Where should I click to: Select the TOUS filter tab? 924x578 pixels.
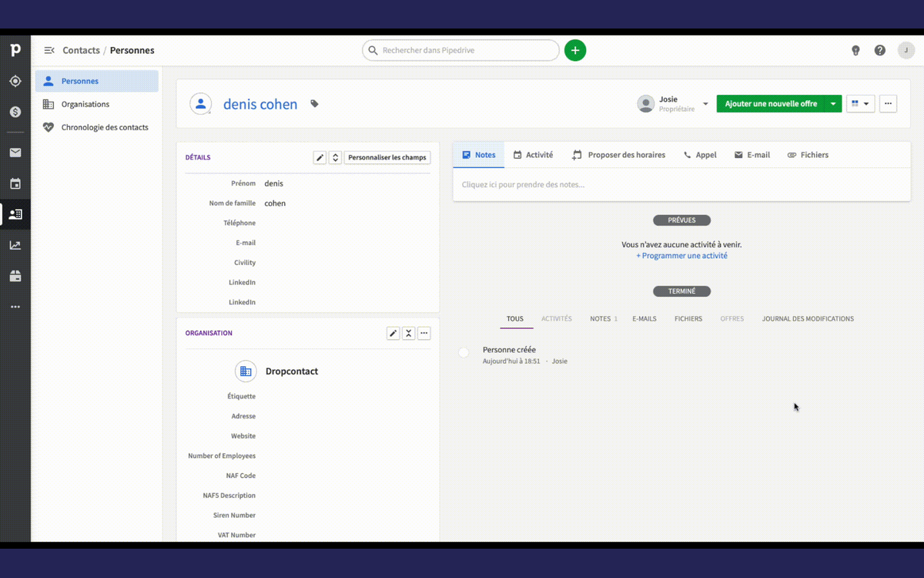click(515, 318)
